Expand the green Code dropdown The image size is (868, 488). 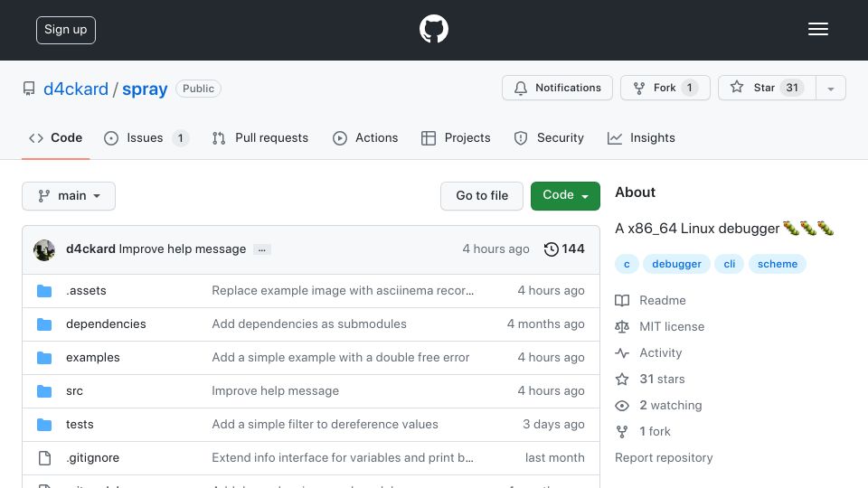tap(565, 196)
